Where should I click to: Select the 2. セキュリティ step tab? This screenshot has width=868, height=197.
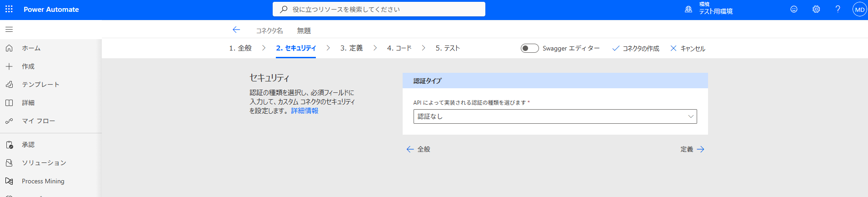tap(296, 48)
